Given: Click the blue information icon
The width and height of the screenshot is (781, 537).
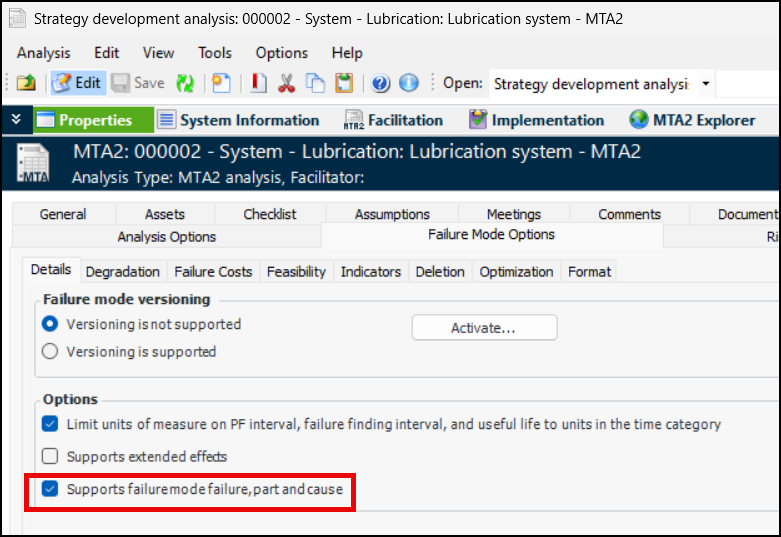Looking at the screenshot, I should coord(409,84).
